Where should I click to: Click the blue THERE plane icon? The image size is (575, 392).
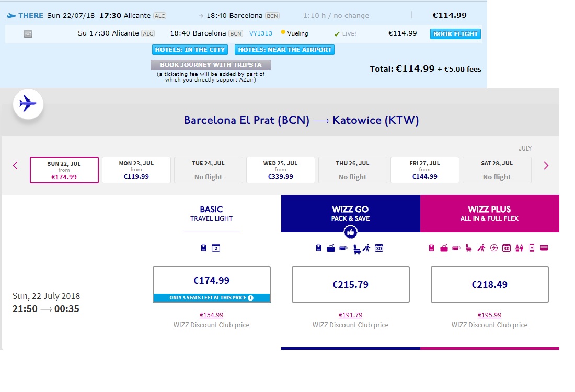[x=11, y=15]
